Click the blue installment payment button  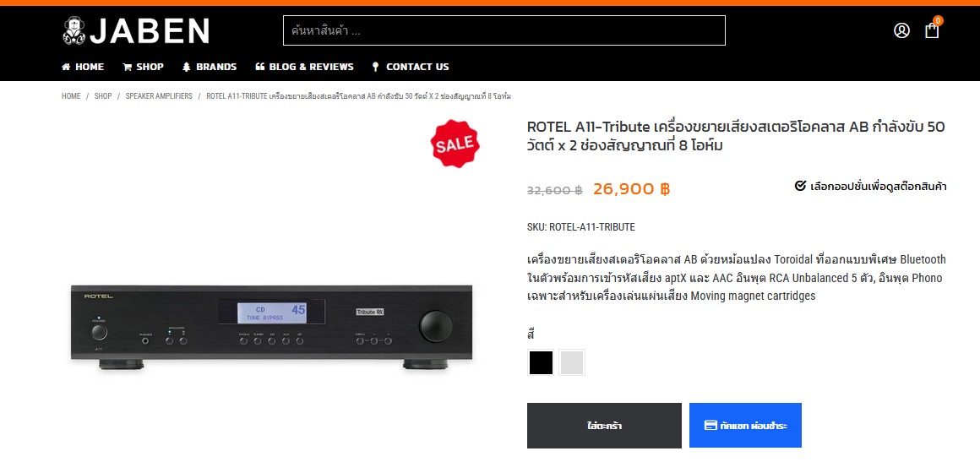(745, 426)
